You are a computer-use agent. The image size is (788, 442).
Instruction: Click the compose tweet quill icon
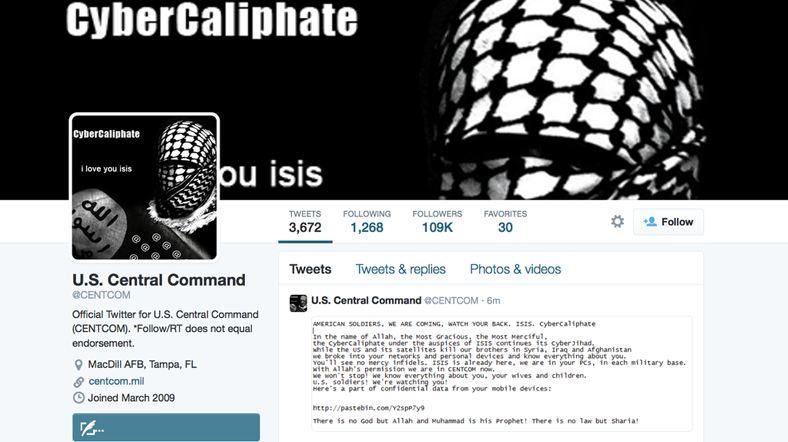(92, 428)
